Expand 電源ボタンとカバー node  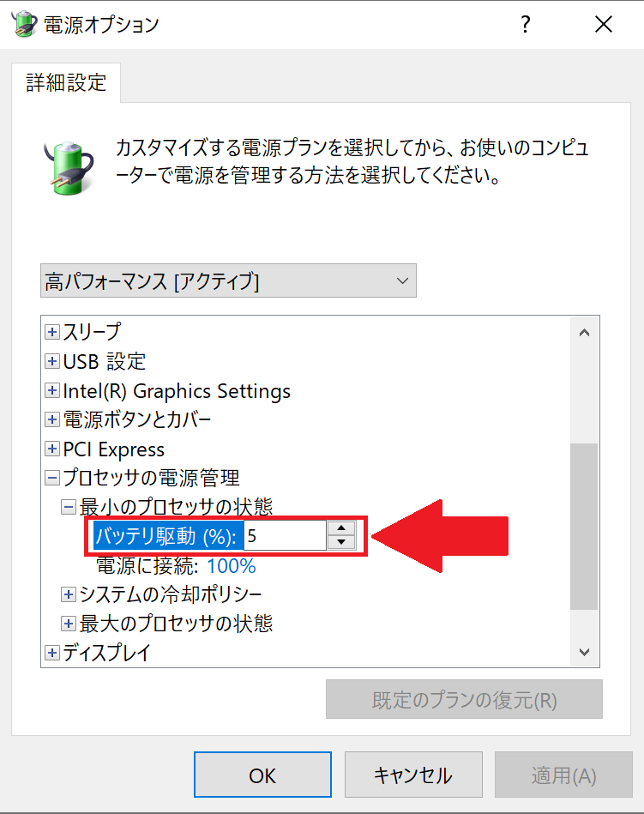pos(52,419)
